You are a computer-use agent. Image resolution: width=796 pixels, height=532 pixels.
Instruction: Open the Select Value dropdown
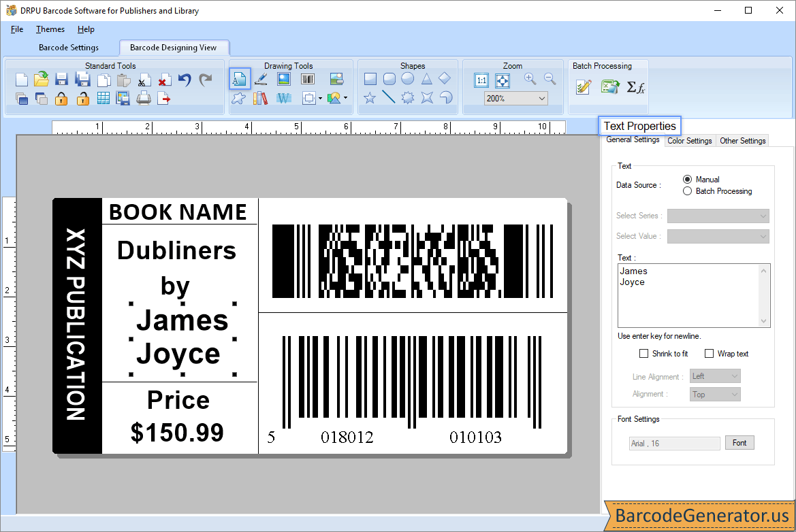pyautogui.click(x=718, y=236)
